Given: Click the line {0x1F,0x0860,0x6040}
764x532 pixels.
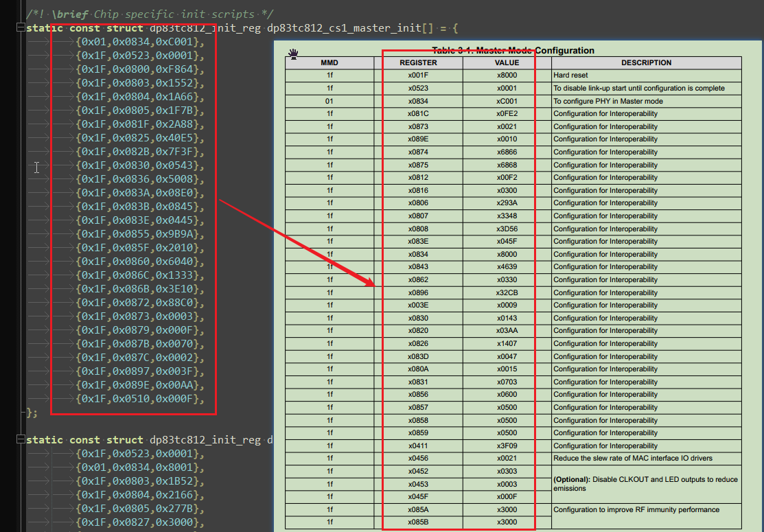Looking at the screenshot, I should point(140,261).
